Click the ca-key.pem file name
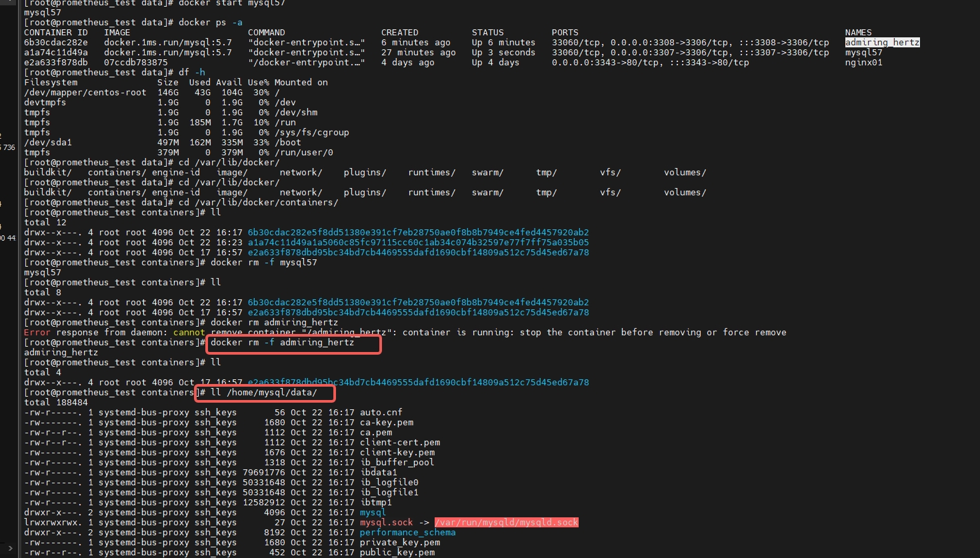 pyautogui.click(x=386, y=423)
